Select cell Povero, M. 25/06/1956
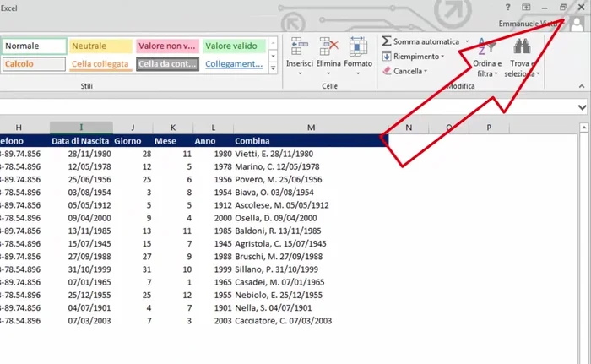 point(311,180)
